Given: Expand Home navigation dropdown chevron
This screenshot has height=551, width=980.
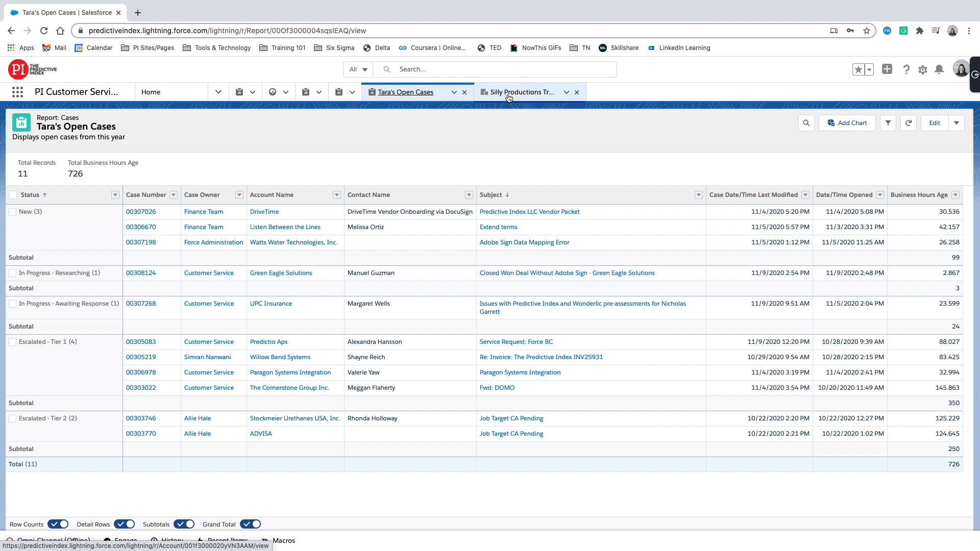Looking at the screenshot, I should 218,92.
